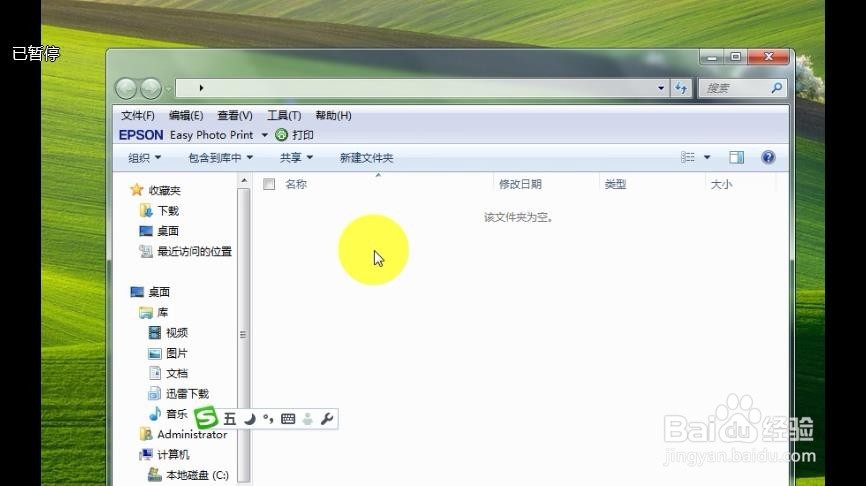Click the Sogou S logo on IME bar
This screenshot has width=866, height=486.
pyautogui.click(x=205, y=418)
